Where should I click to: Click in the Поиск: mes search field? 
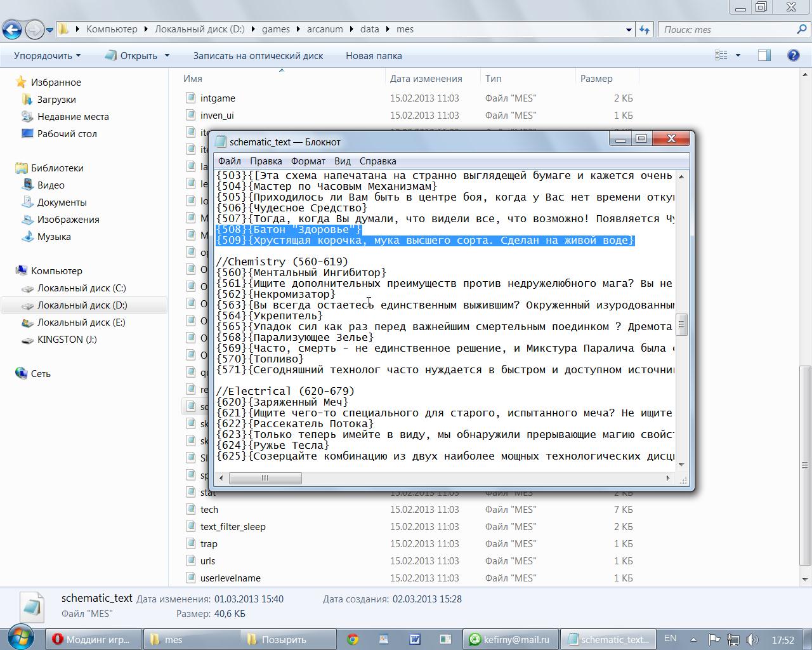[x=726, y=29]
